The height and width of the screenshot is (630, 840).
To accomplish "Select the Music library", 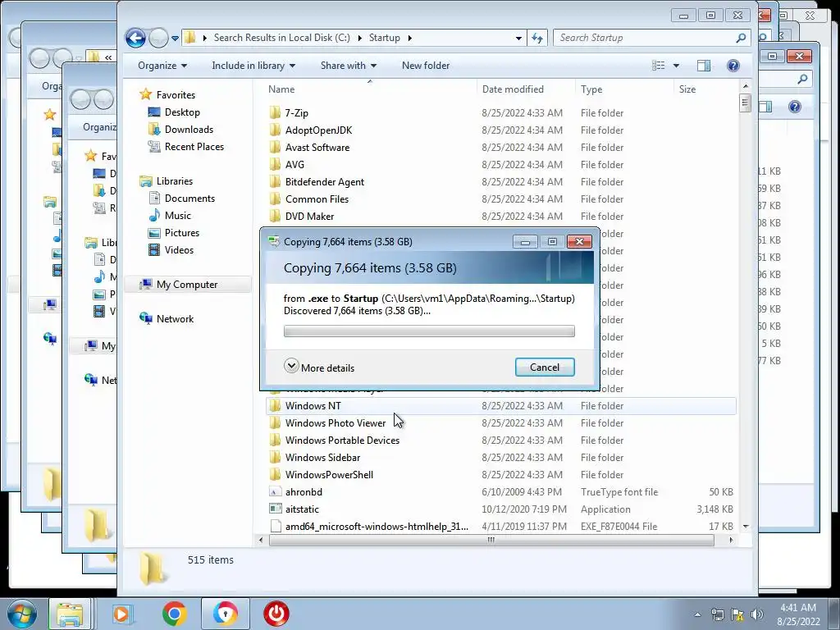I will [x=177, y=216].
